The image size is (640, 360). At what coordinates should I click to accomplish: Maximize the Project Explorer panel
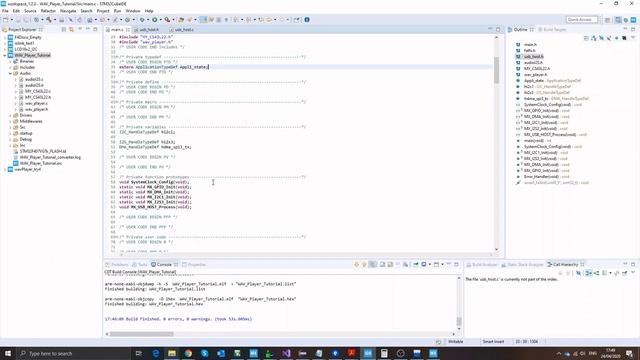coord(95,29)
